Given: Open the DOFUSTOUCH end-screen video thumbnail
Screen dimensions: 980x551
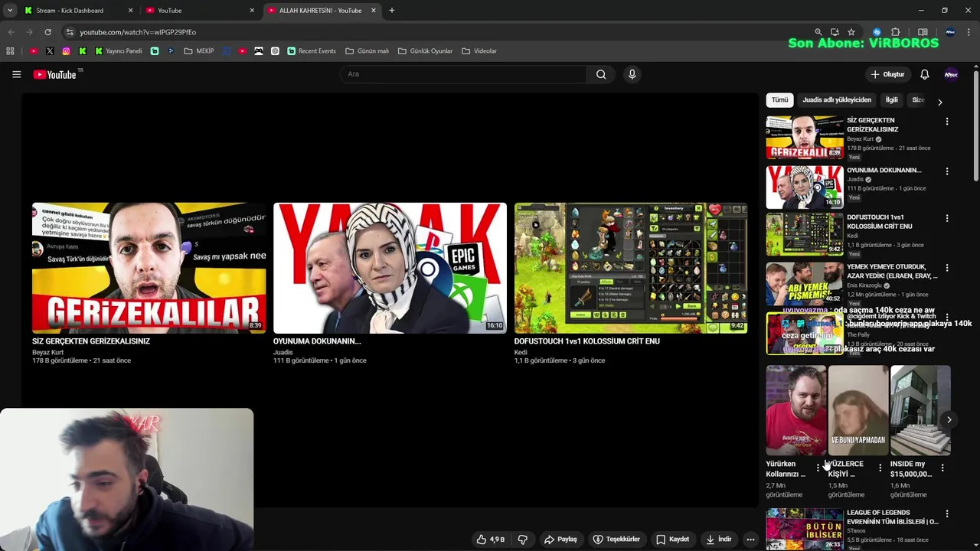Looking at the screenshot, I should [631, 268].
